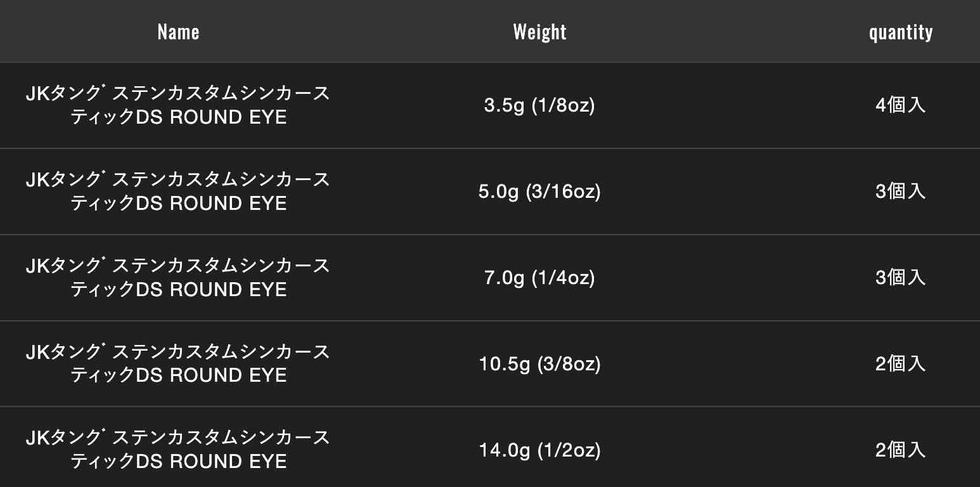This screenshot has height=487, width=980.
Task: Select the 10.5g (3/8oz) weight cell
Action: (539, 364)
